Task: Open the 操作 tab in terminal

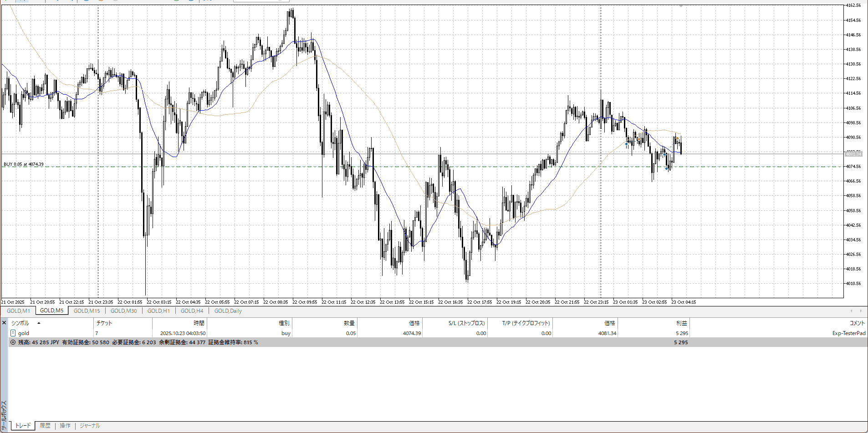Action: coord(65,426)
